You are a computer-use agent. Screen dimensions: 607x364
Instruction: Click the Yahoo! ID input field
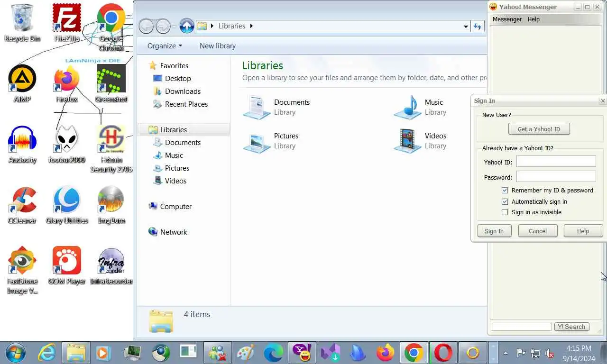[556, 162]
